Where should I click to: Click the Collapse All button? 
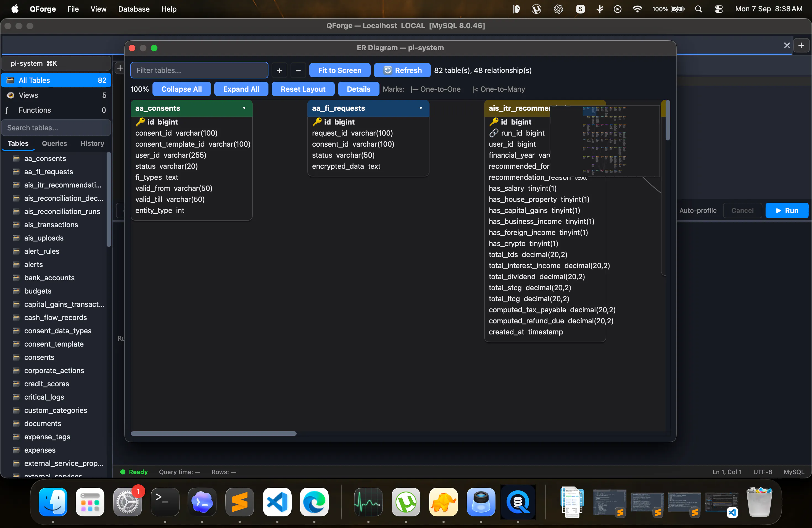click(x=181, y=89)
